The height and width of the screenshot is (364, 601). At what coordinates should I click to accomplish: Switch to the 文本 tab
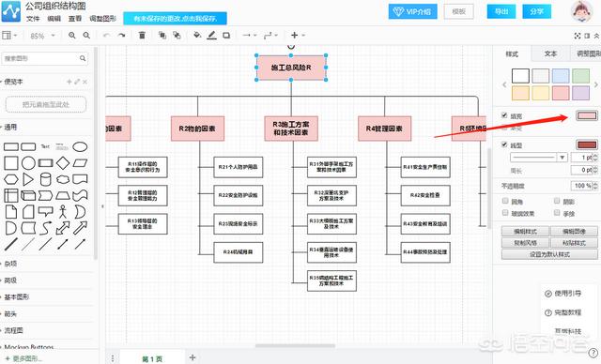[x=550, y=53]
